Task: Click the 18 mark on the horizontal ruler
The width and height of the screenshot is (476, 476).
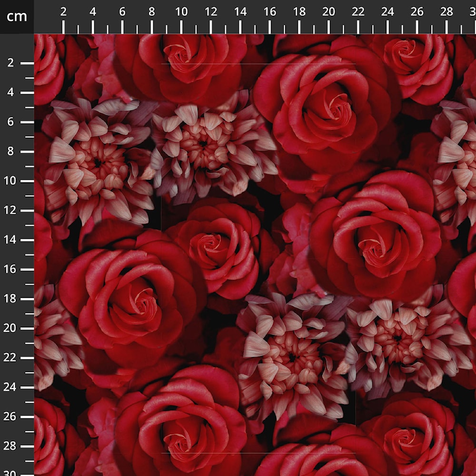Action: 299,12
